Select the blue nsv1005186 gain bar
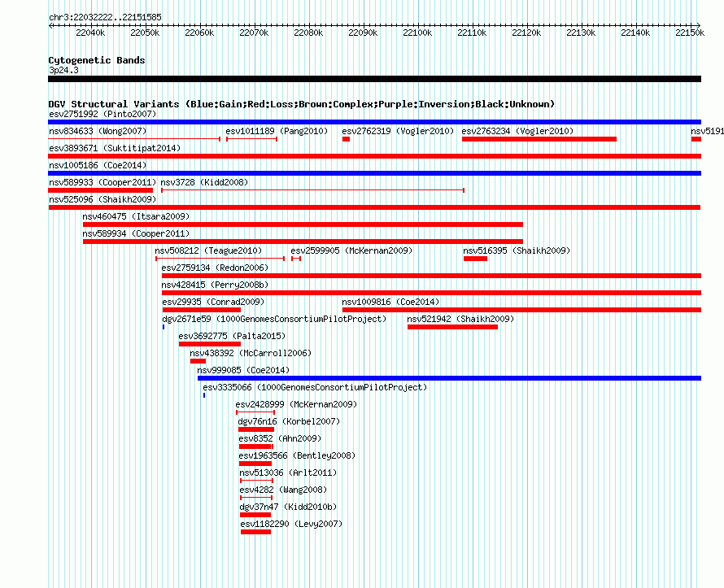Viewport: 724px width, 588px height. (x=374, y=173)
